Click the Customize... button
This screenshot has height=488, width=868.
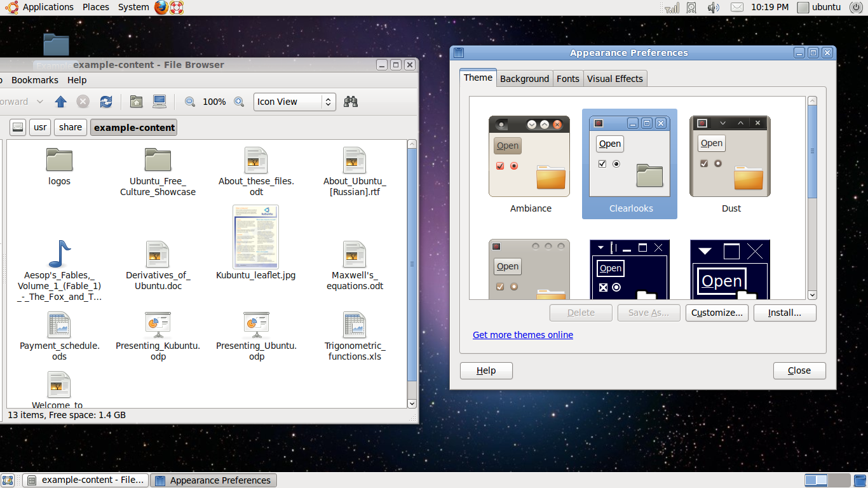coord(717,313)
